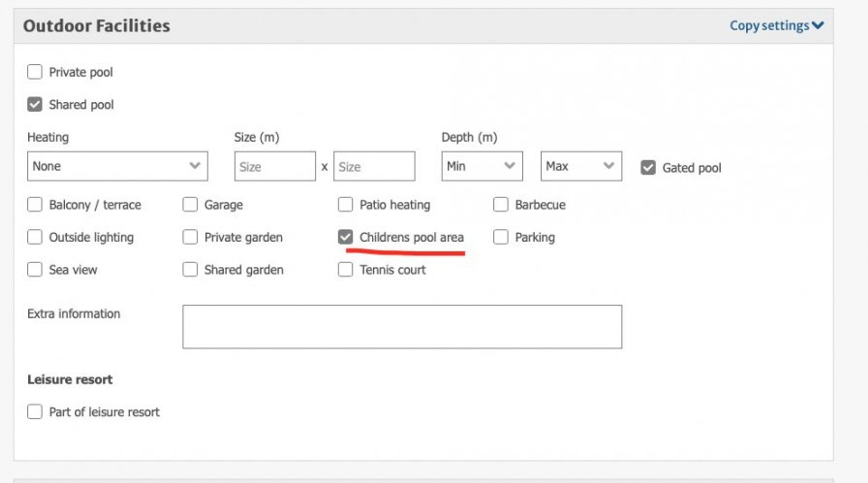Enable the Sea view checkbox

pos(35,270)
